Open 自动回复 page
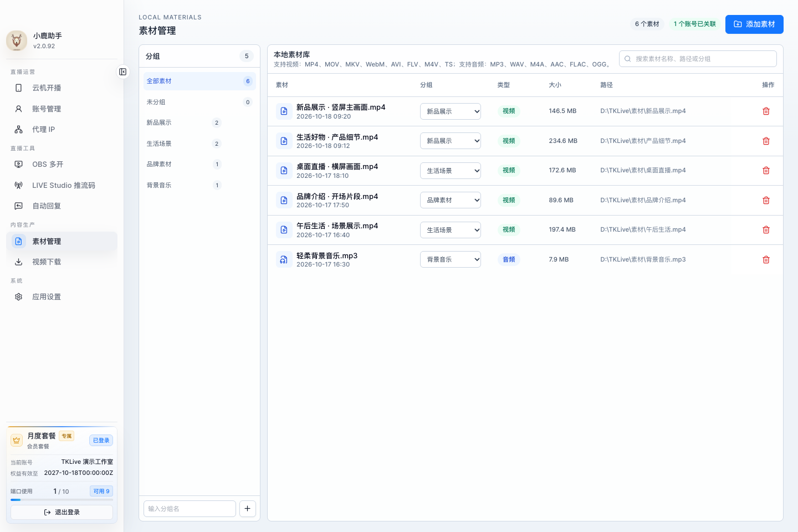Viewport: 798px width, 532px height. [62, 206]
